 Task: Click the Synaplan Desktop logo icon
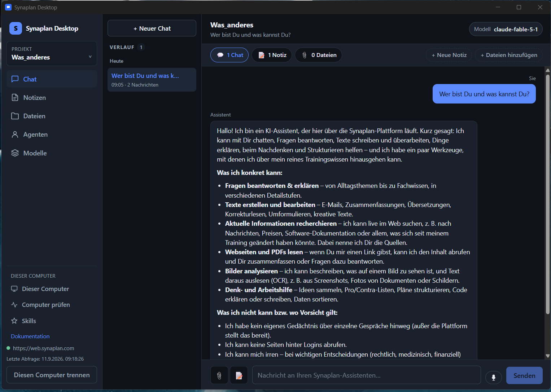pos(16,28)
